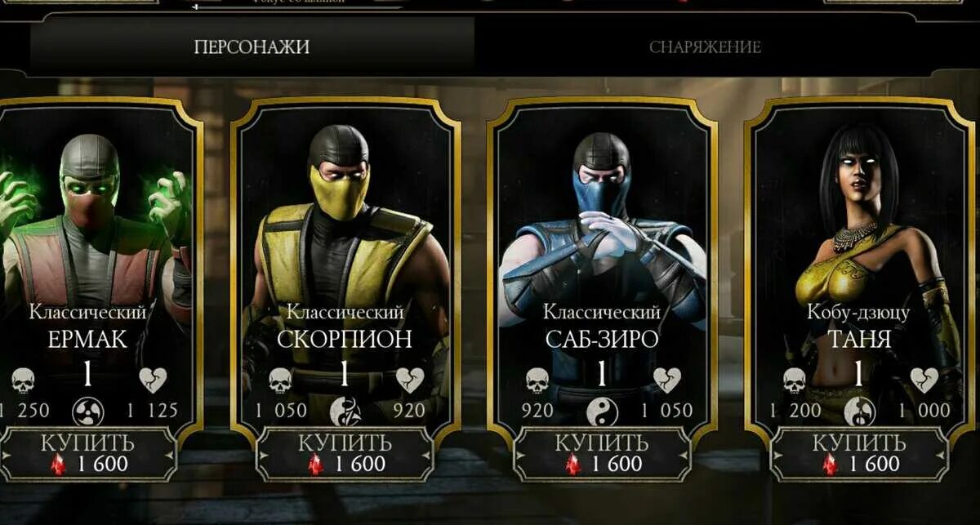Click Таня's skull attack icon

click(794, 380)
